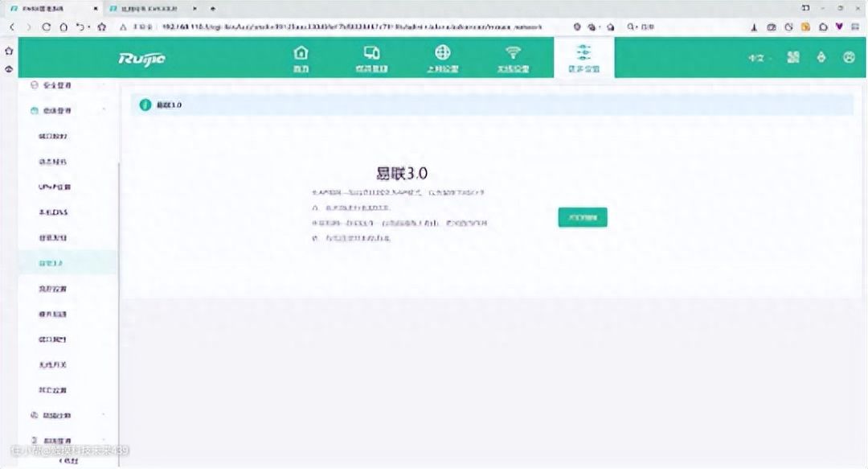Open the Wi-Fi wireless settings icon
The image size is (868, 469).
513,59
